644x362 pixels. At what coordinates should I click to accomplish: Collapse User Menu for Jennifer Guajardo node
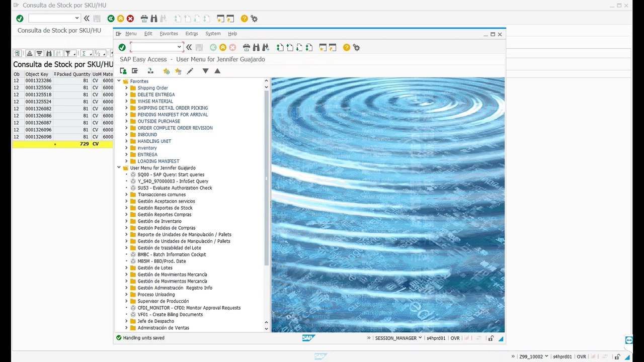click(x=119, y=168)
